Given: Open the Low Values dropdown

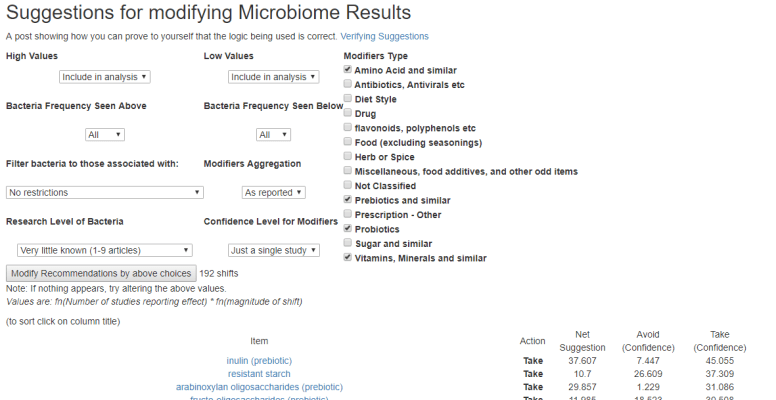Looking at the screenshot, I should (x=273, y=77).
